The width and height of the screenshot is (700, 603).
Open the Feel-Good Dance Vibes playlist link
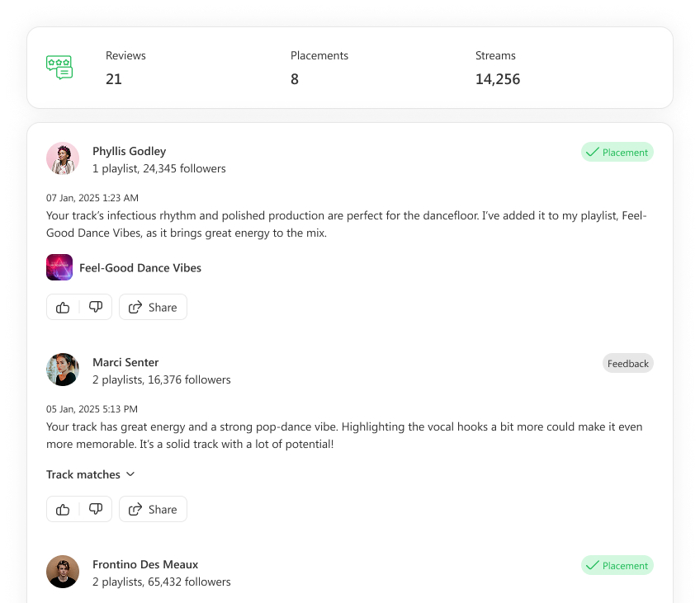140,267
